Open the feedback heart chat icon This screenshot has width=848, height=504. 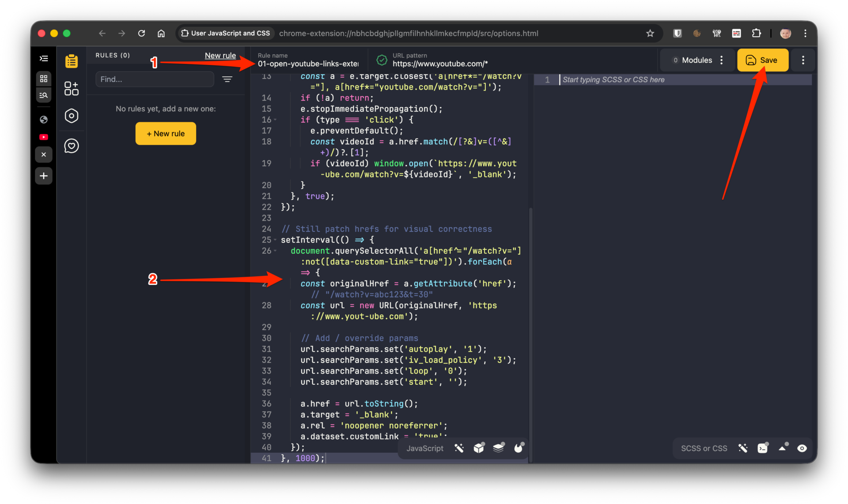[72, 146]
